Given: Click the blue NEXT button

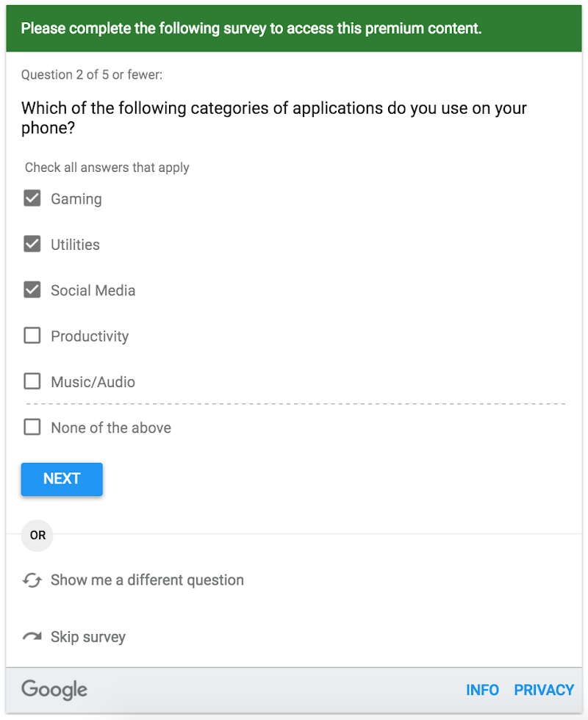Looking at the screenshot, I should 62,479.
